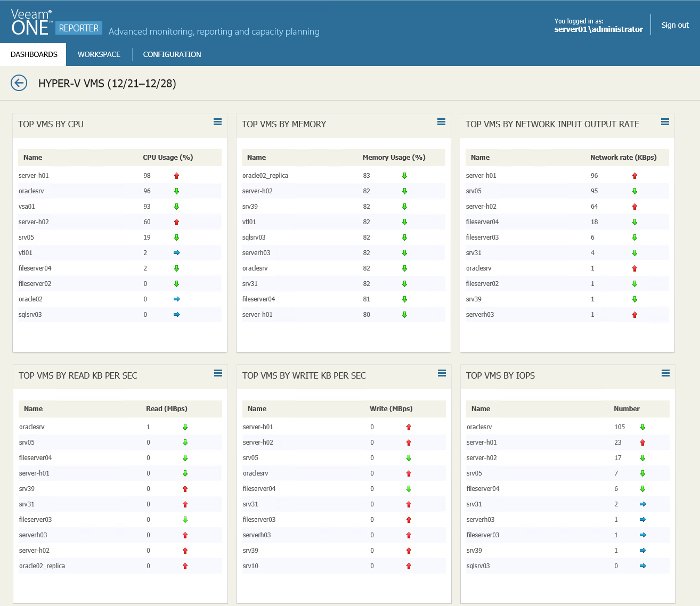The height and width of the screenshot is (606, 700).
Task: Open the Network Input Output Rate widget menu
Action: point(665,122)
